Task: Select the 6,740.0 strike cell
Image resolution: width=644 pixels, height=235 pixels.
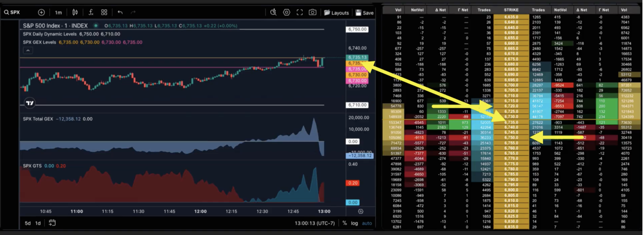Action: click(511, 127)
